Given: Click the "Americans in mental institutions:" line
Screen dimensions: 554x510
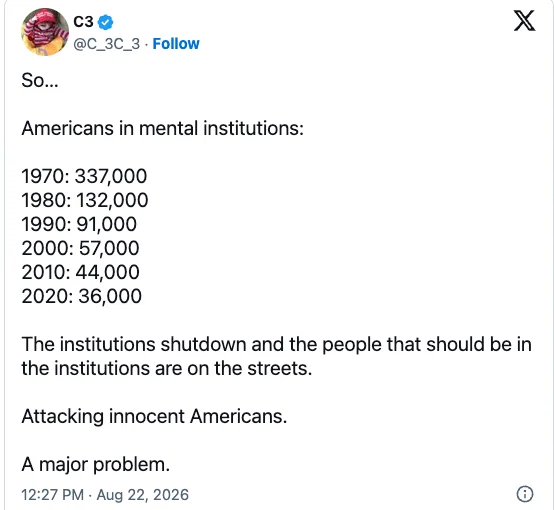Looking at the screenshot, I should 163,128.
